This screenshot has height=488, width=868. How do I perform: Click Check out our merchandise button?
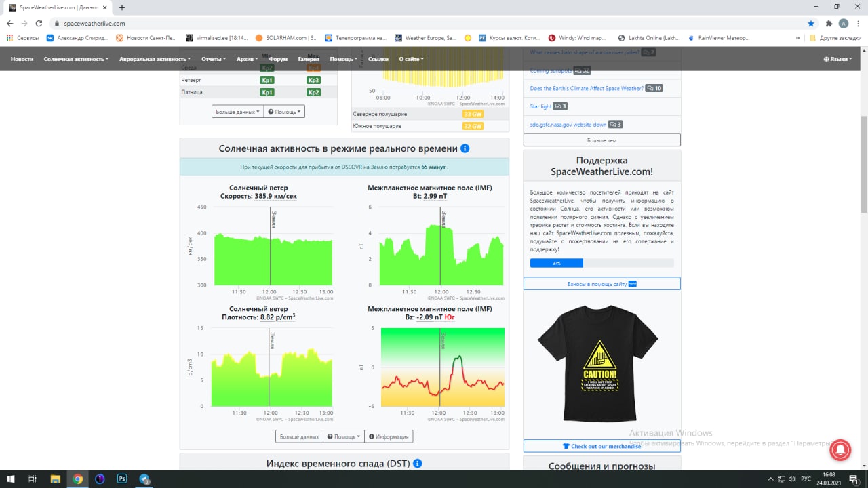tap(601, 446)
